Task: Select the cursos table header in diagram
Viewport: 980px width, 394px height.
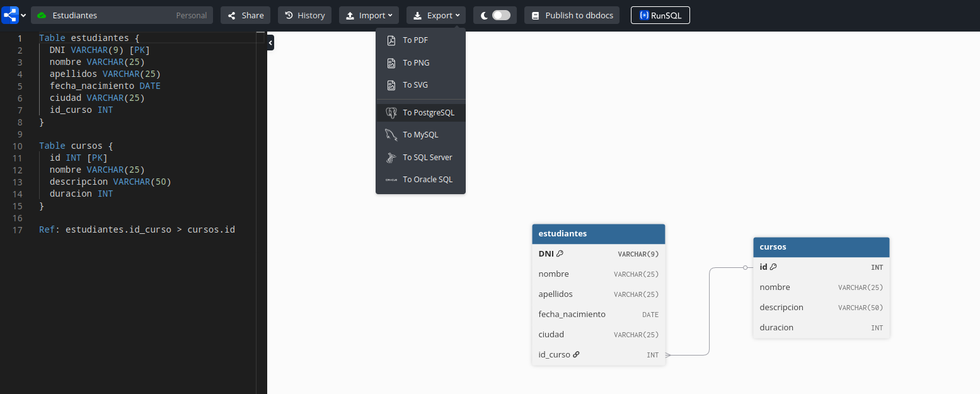Action: [x=821, y=247]
